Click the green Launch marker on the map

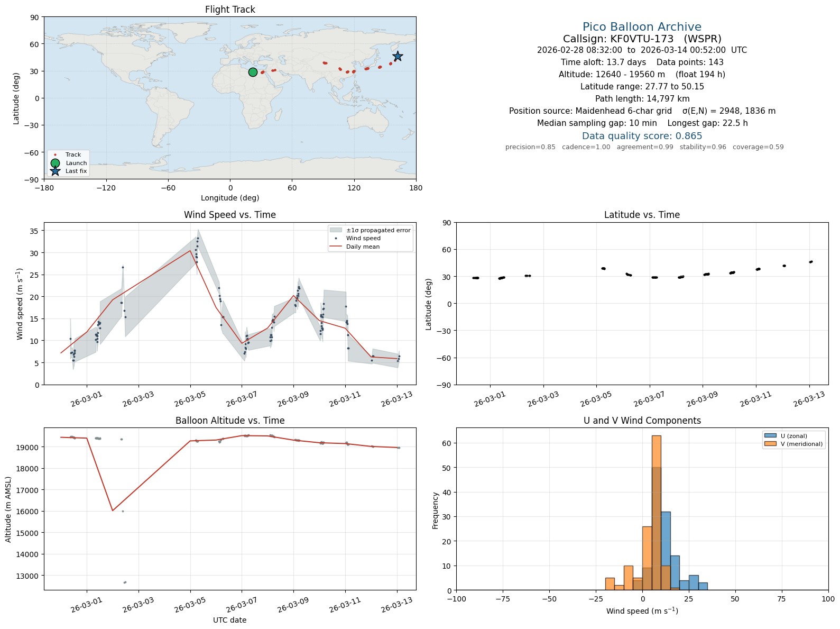[x=253, y=72]
